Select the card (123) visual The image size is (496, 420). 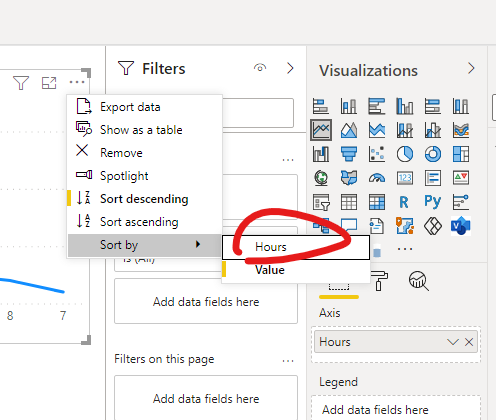pos(405,178)
